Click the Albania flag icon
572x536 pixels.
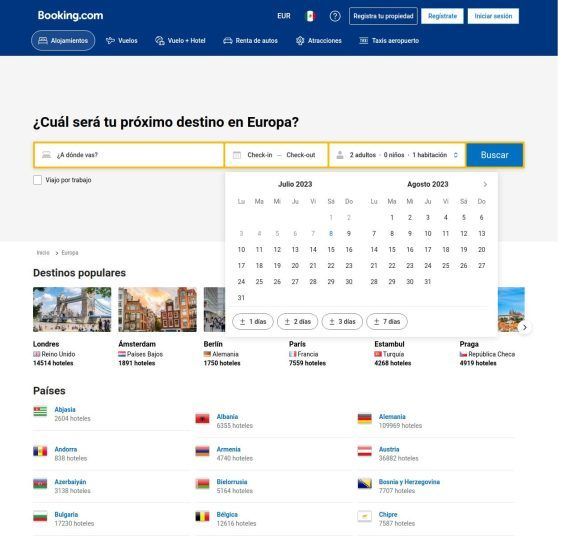pyautogui.click(x=202, y=419)
